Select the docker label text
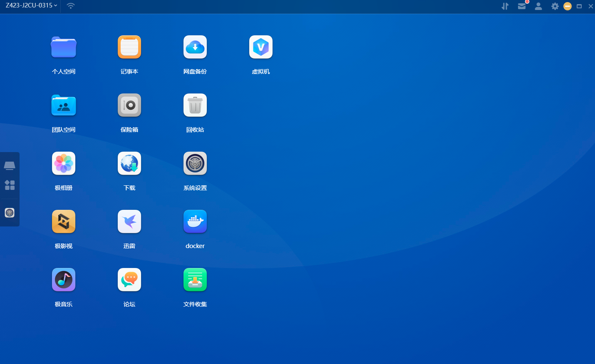The height and width of the screenshot is (364, 595). click(195, 246)
